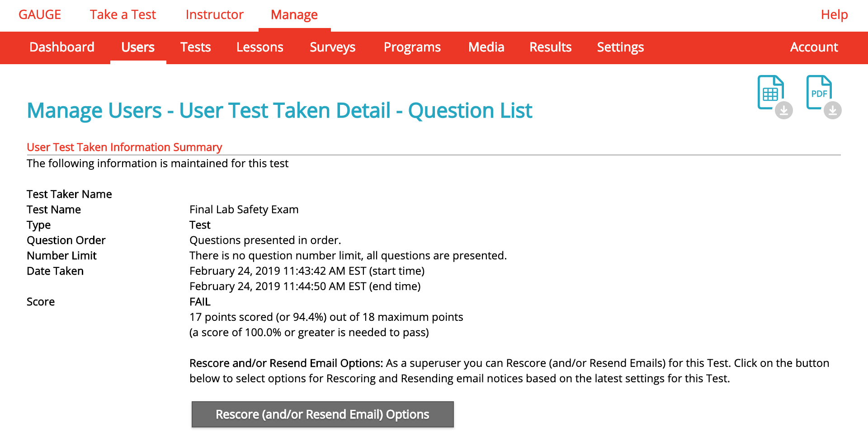Viewport: 868px width, 441px height.
Task: Open the Tests tab
Action: click(x=195, y=47)
